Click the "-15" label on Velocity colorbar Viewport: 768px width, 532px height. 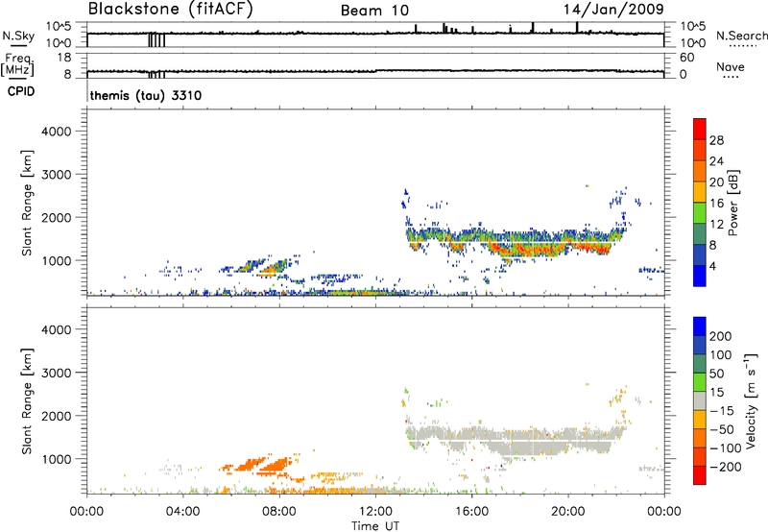tap(722, 410)
